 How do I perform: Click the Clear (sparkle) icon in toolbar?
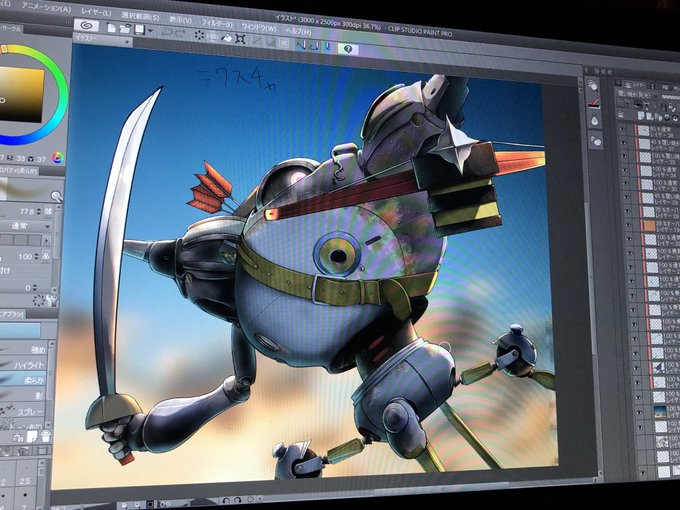click(x=199, y=35)
